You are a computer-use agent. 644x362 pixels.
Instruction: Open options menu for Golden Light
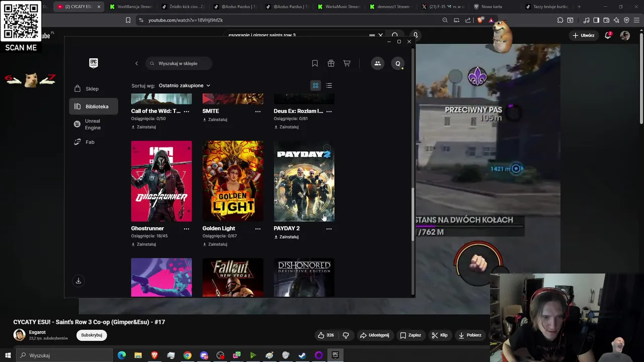coord(258,228)
